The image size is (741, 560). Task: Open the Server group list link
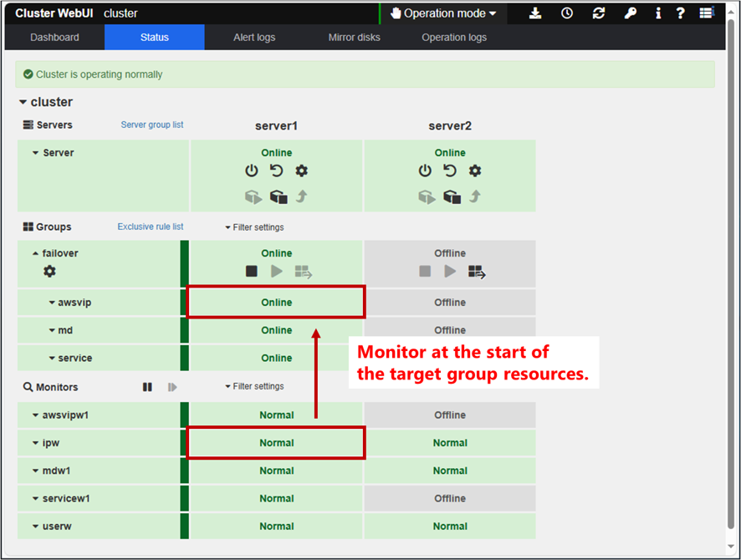pyautogui.click(x=151, y=125)
